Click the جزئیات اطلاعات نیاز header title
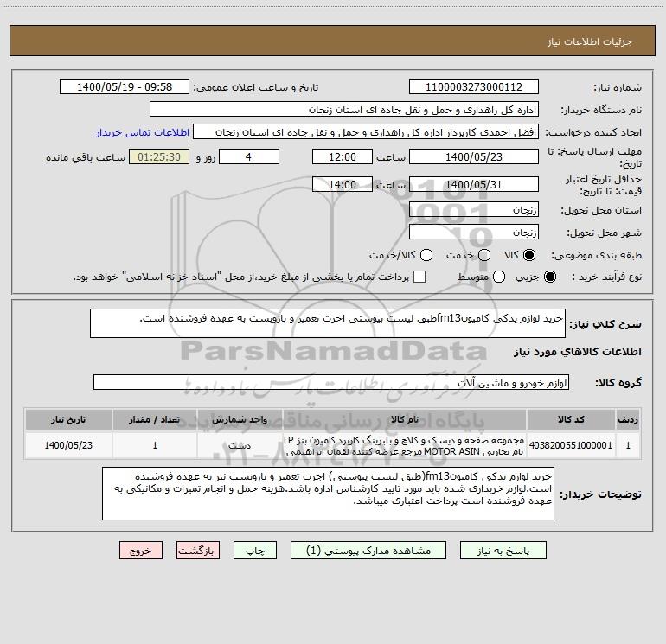 (590, 41)
